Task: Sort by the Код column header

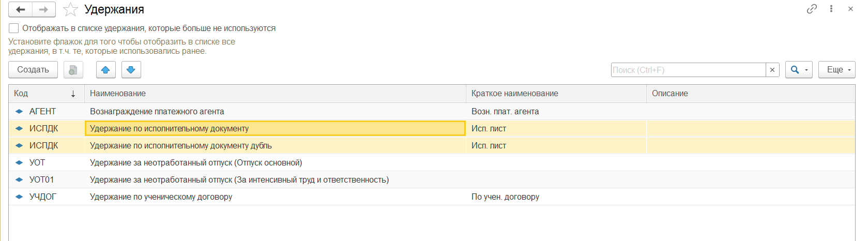Action: [47, 94]
